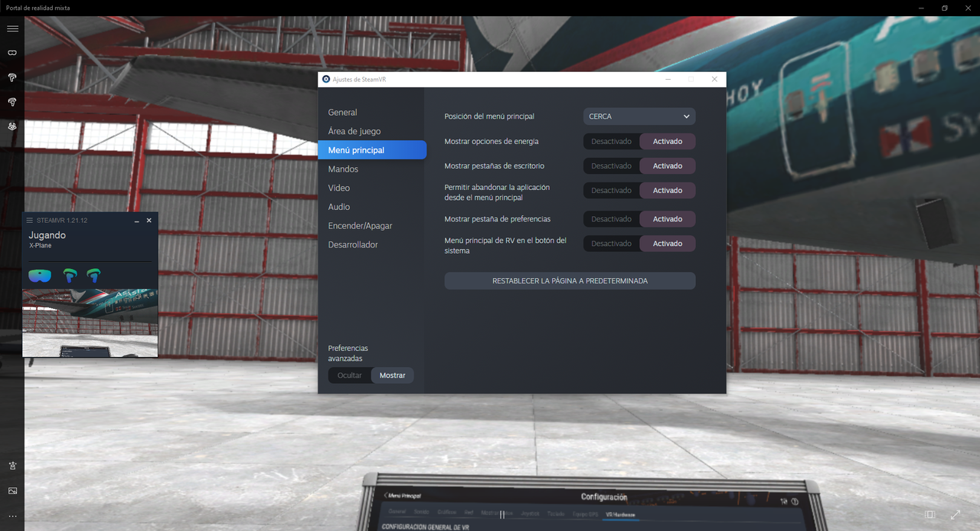The height and width of the screenshot is (531, 980).
Task: Click the help icon in X-Plane Configuración panel
Action: point(795,501)
